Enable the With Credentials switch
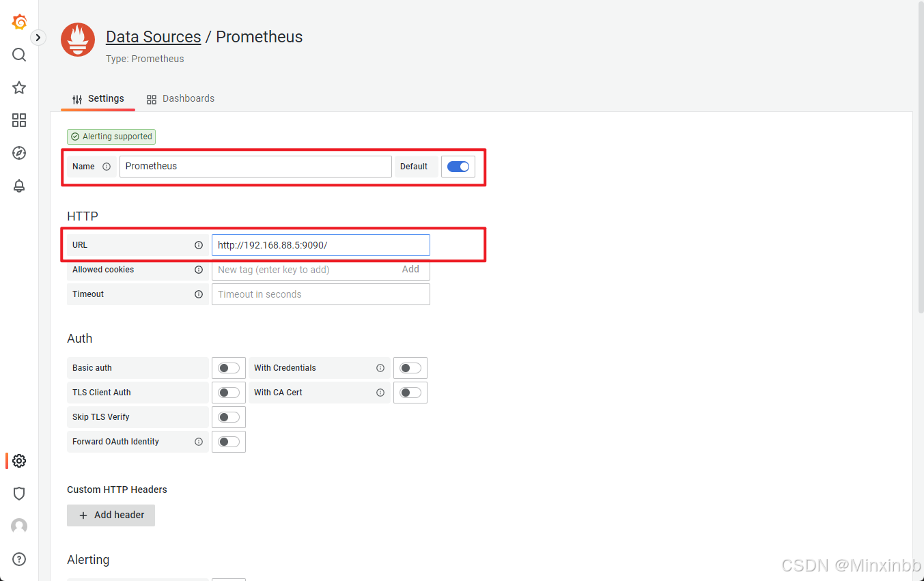 410,368
